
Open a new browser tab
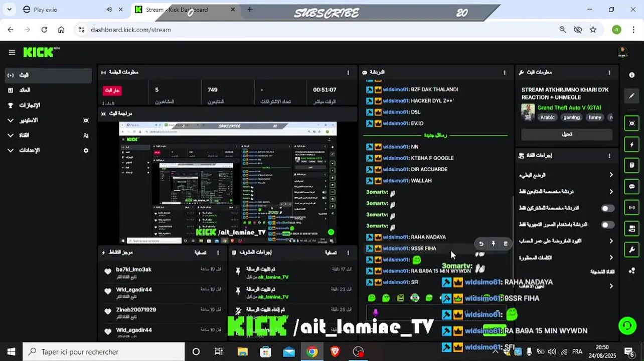click(250, 10)
